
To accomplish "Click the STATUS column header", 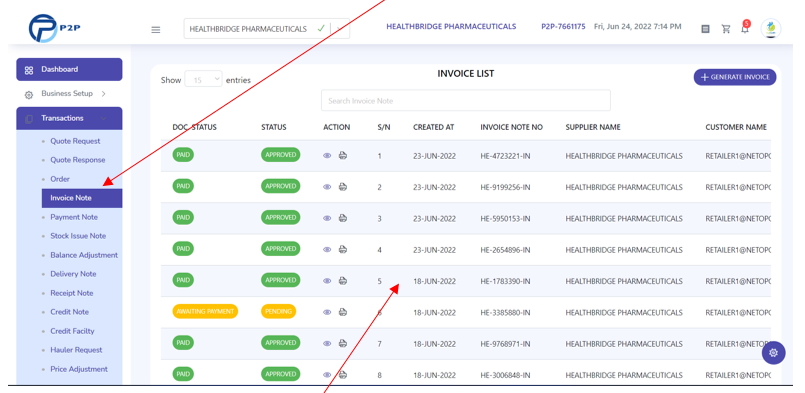I will click(x=274, y=127).
